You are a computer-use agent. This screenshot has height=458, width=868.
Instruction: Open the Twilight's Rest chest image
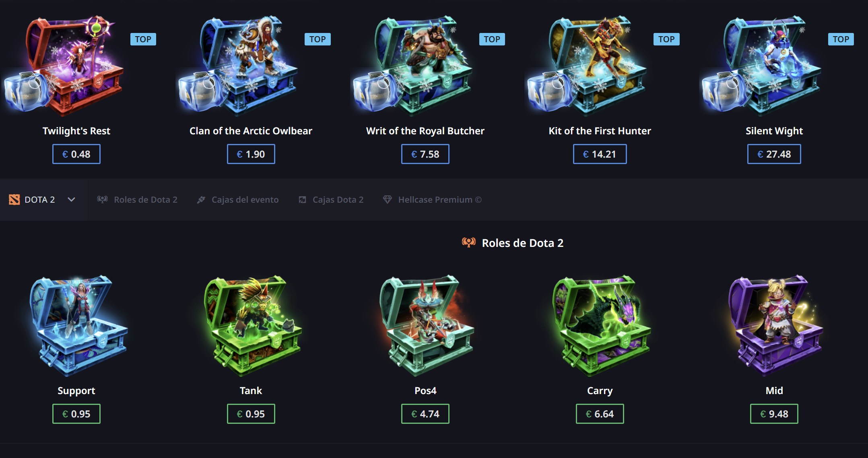(64, 65)
